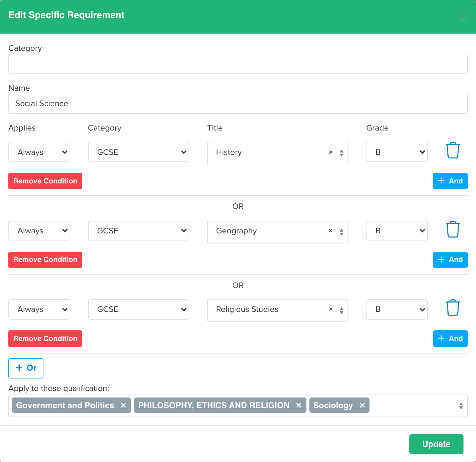Clear the Geography title selection
This screenshot has width=476, height=462.
click(331, 231)
